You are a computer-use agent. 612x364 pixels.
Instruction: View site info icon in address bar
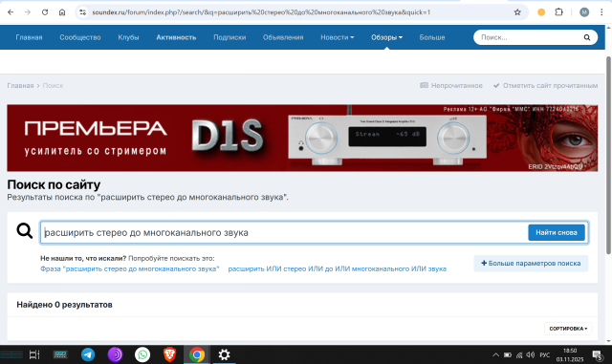83,12
